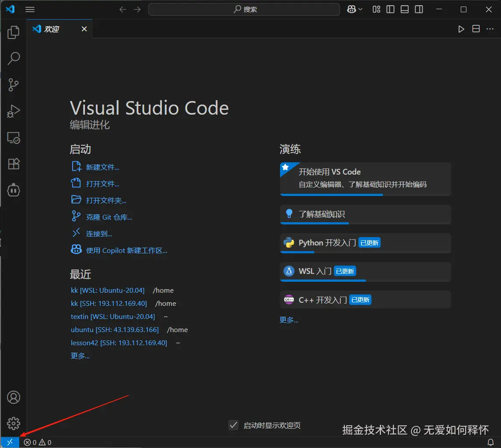The width and height of the screenshot is (501, 448).
Task: Click the 搜索 command center search box
Action: point(244,9)
